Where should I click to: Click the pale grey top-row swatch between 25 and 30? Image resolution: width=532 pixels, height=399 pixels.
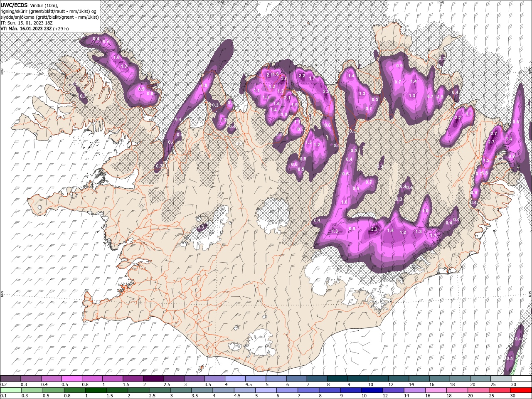[501, 379]
